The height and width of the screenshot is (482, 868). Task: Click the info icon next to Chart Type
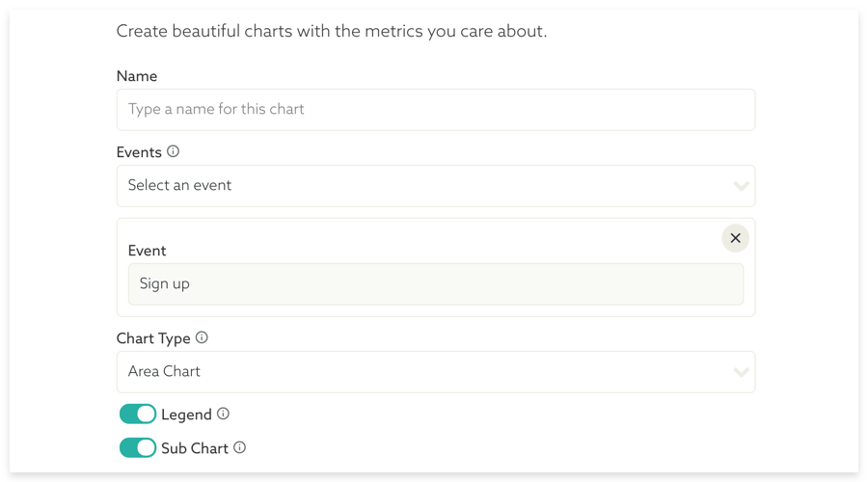202,337
